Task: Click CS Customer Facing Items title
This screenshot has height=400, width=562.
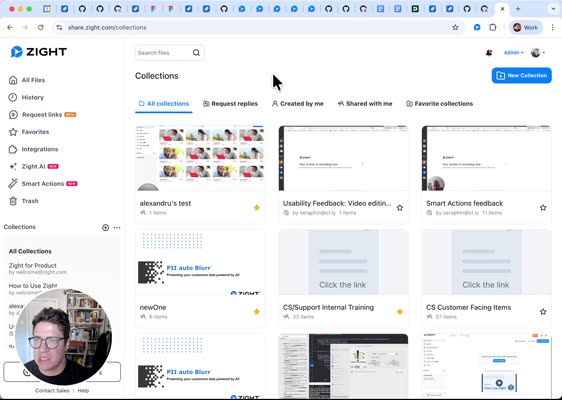Action: click(x=468, y=307)
